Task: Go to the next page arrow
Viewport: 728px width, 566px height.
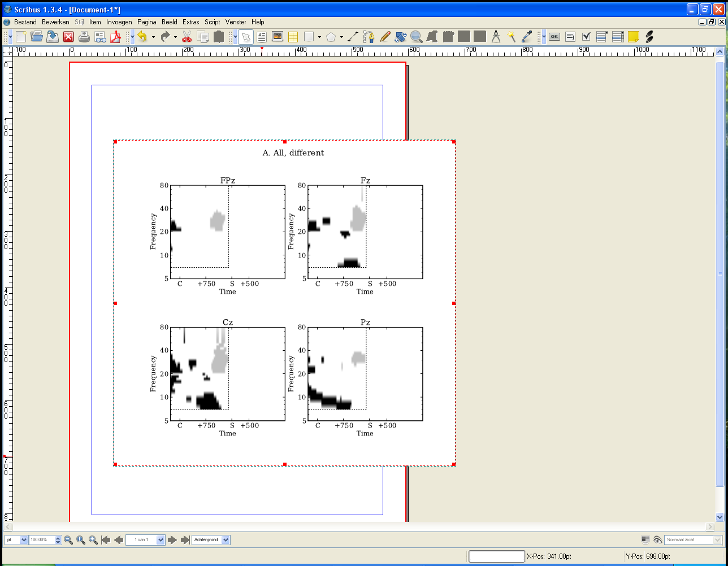Action: click(x=173, y=540)
